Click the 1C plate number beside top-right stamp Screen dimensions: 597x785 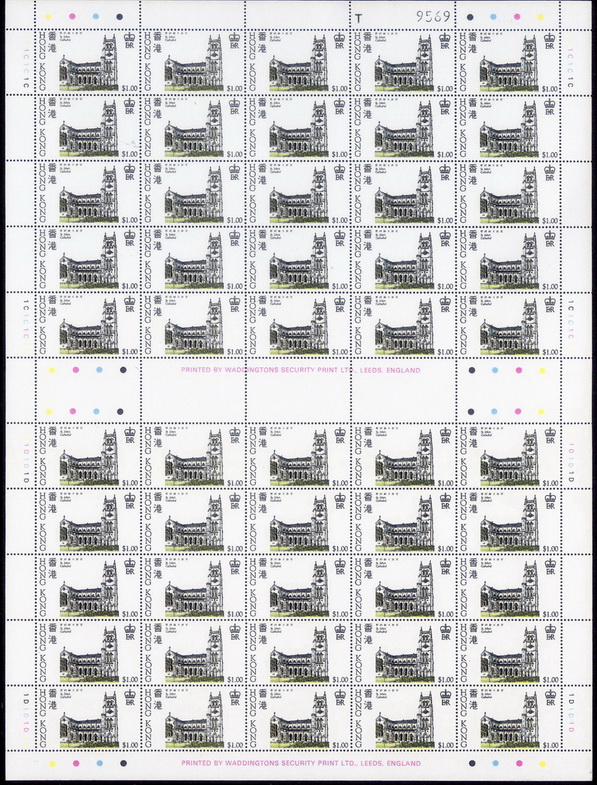[x=570, y=68]
